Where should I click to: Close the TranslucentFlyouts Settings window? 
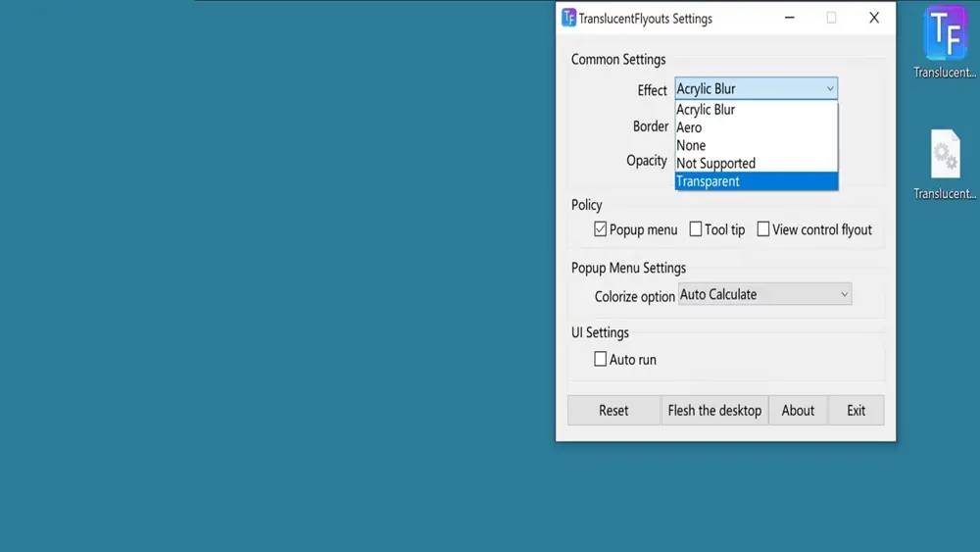coord(874,18)
